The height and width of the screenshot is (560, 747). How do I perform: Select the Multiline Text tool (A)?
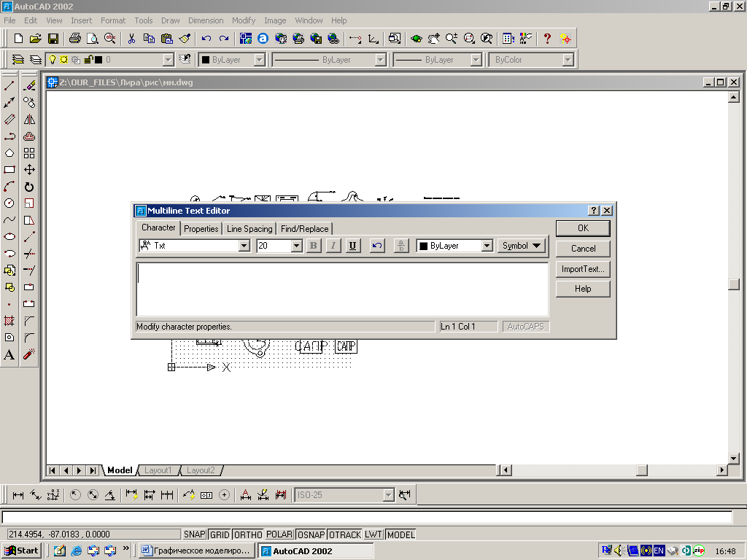9,355
